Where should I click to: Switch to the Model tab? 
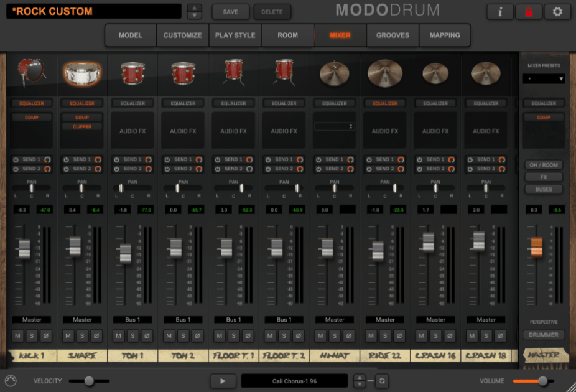[x=131, y=35]
